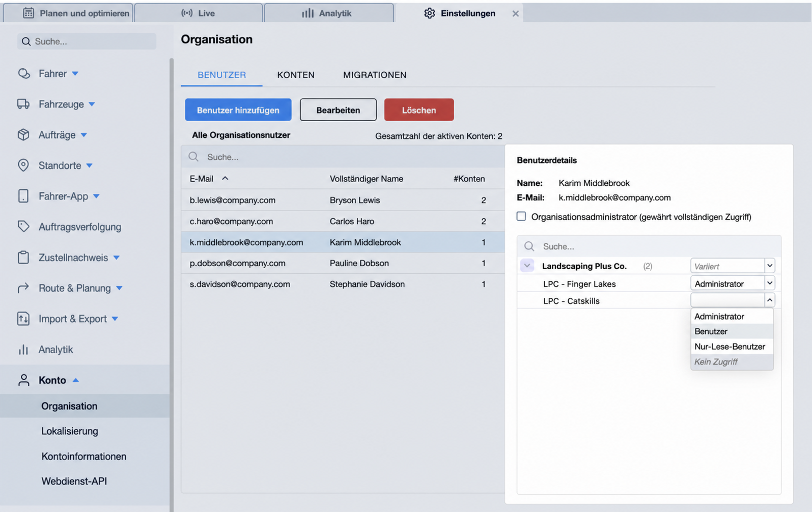812x512 pixels.
Task: Open Lokalisierung under Konto
Action: point(70,431)
